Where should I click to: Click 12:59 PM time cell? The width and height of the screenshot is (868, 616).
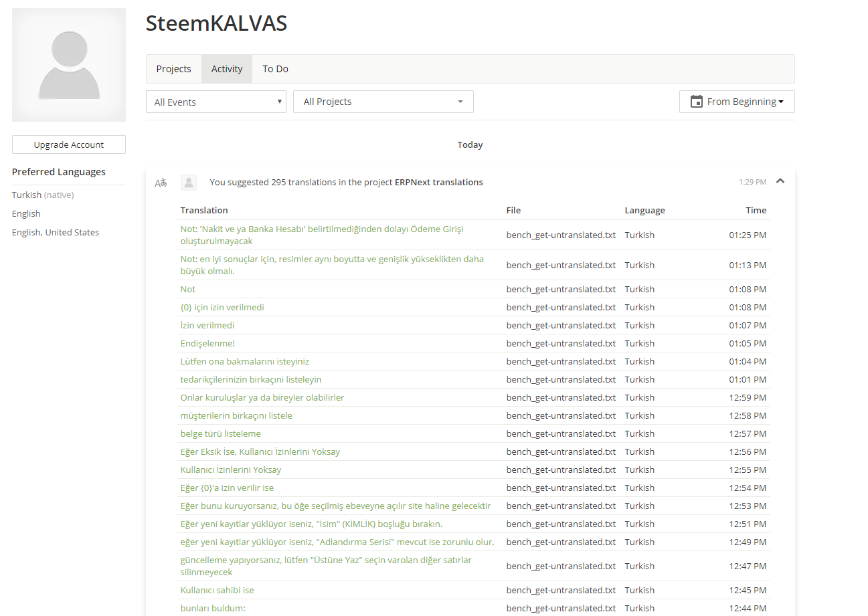tap(748, 397)
